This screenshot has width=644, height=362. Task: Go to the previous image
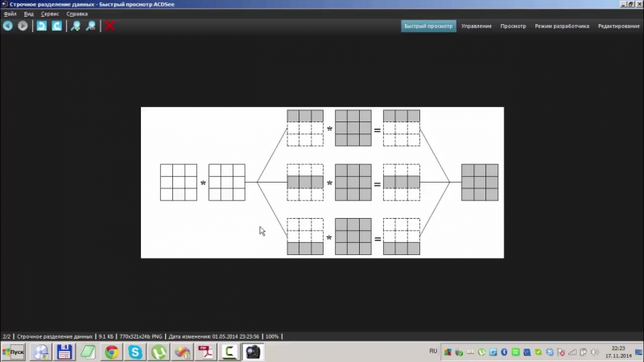pos(8,26)
